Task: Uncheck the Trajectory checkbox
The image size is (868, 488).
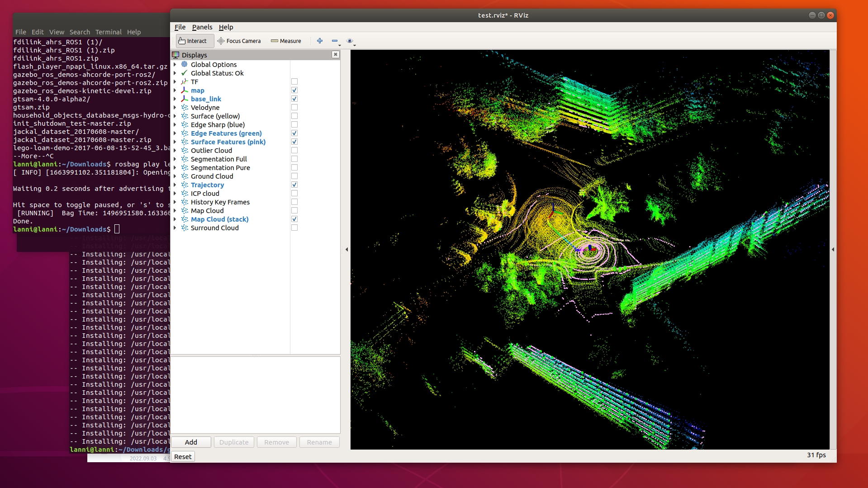Action: tap(294, 185)
